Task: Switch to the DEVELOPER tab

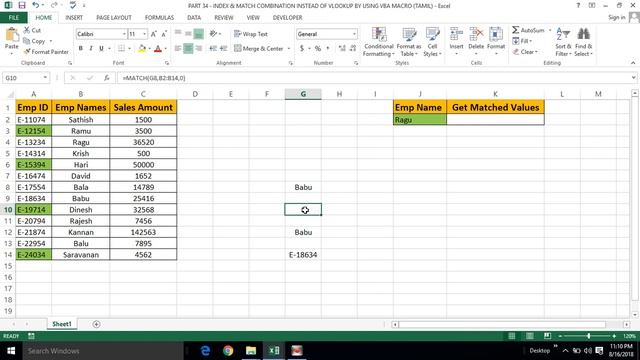Action: [x=287, y=18]
